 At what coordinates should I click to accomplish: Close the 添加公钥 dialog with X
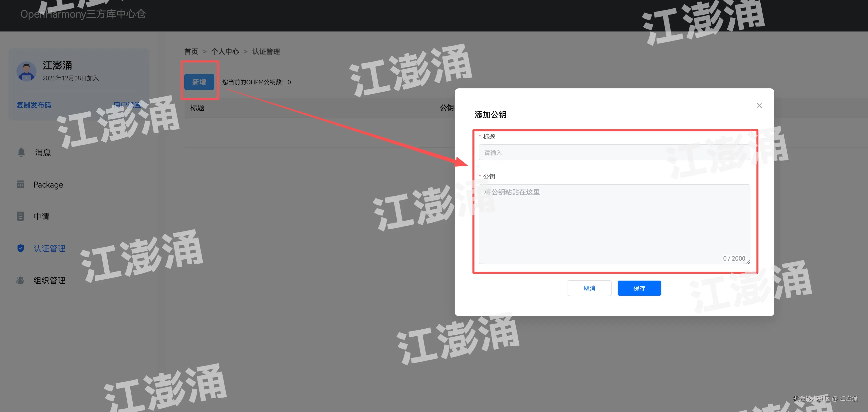coord(759,105)
